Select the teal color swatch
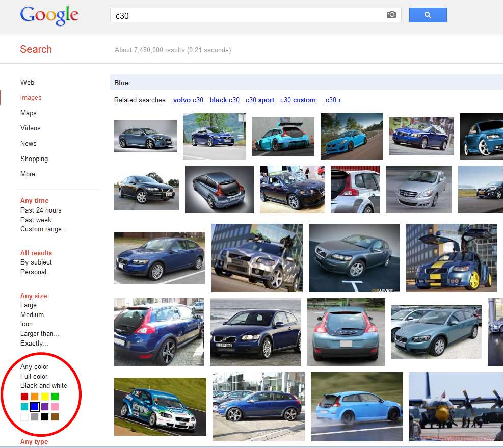 (24, 407)
